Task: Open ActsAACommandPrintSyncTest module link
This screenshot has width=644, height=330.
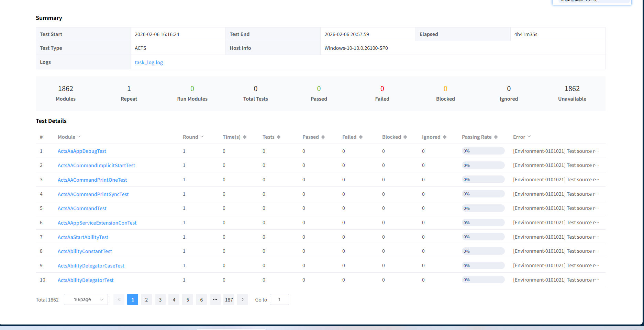Action: [x=93, y=194]
